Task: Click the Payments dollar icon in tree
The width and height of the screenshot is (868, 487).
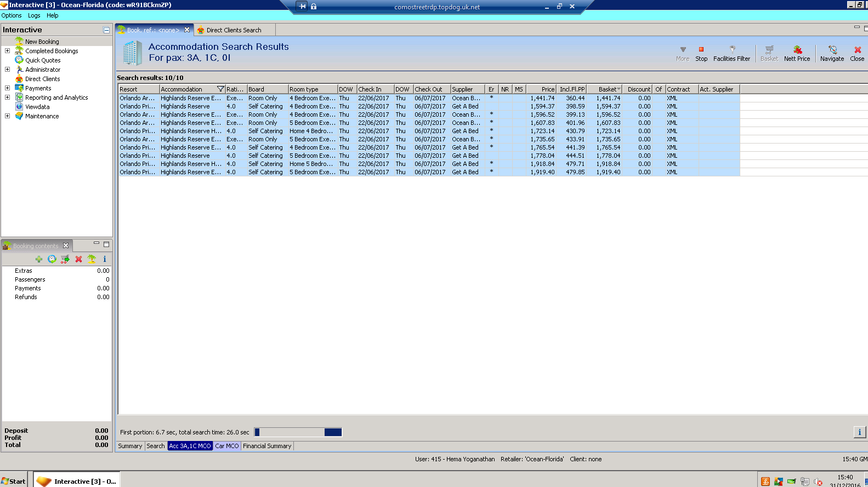Action: 19,88
